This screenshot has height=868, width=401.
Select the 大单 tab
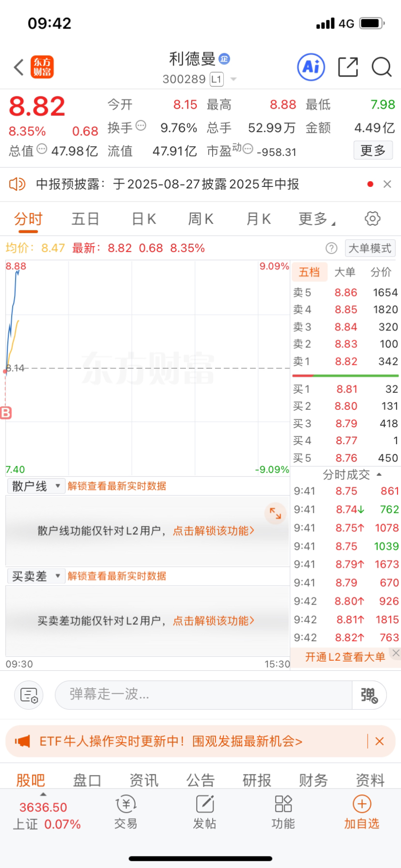tap(345, 272)
